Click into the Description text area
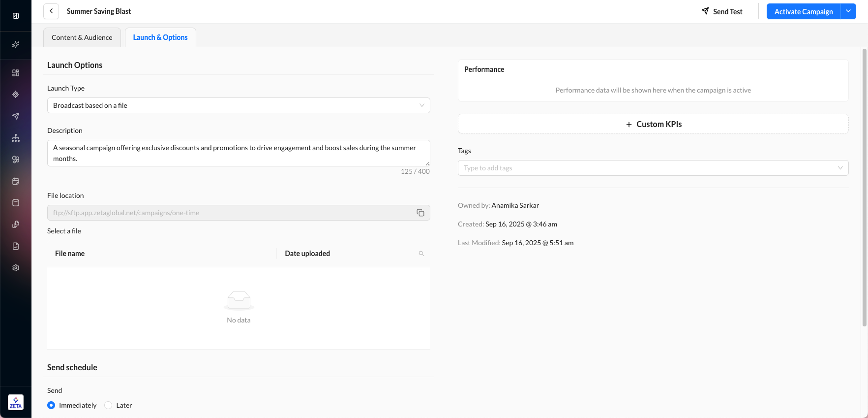This screenshot has height=418, width=868. click(x=239, y=153)
